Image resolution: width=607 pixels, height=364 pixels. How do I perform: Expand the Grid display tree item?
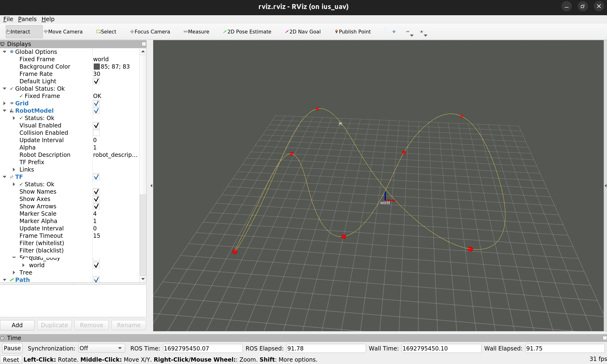point(5,103)
